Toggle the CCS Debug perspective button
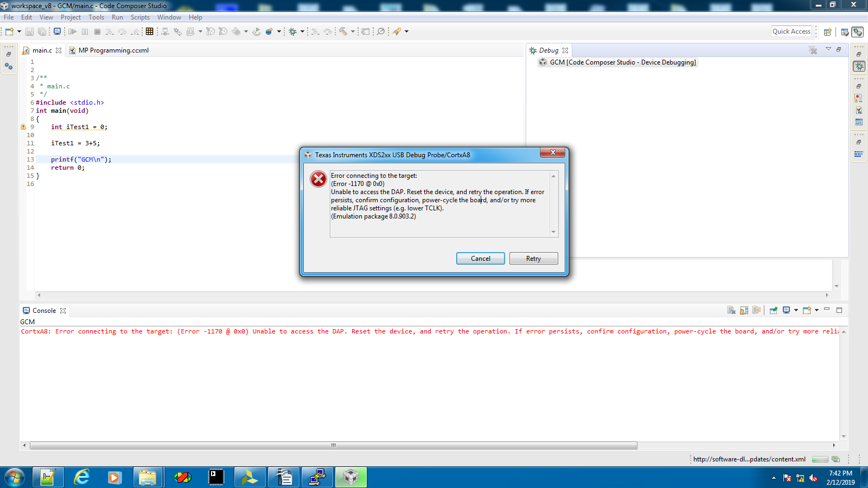868x488 pixels. tap(857, 32)
